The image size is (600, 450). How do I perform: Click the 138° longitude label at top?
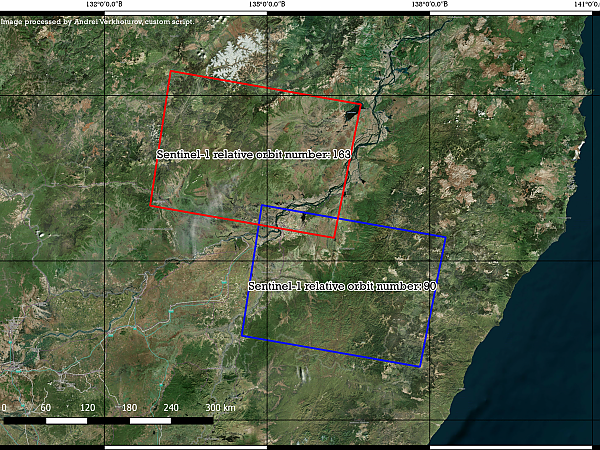[430, 5]
